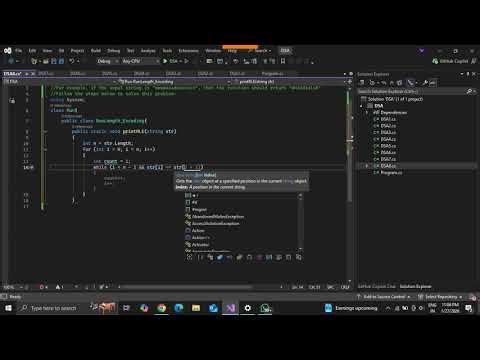Open the Windows Start menu
The width and height of the screenshot is (480, 360).
point(8,308)
